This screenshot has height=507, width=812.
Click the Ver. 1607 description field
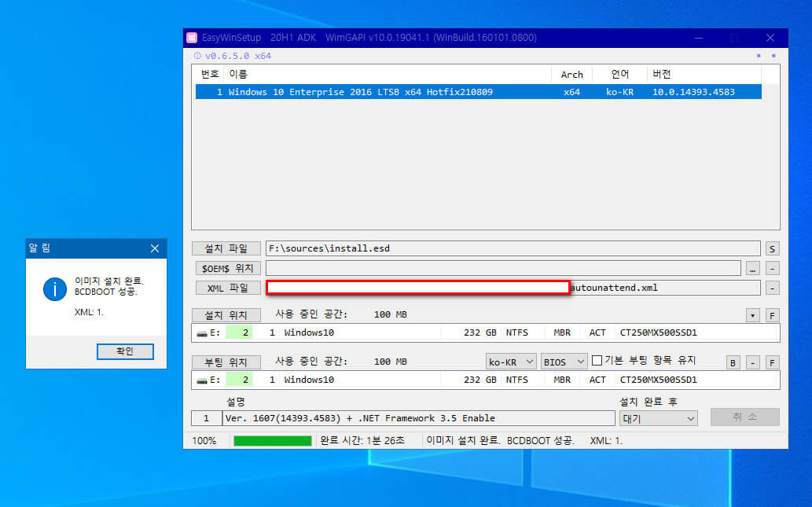click(418, 418)
